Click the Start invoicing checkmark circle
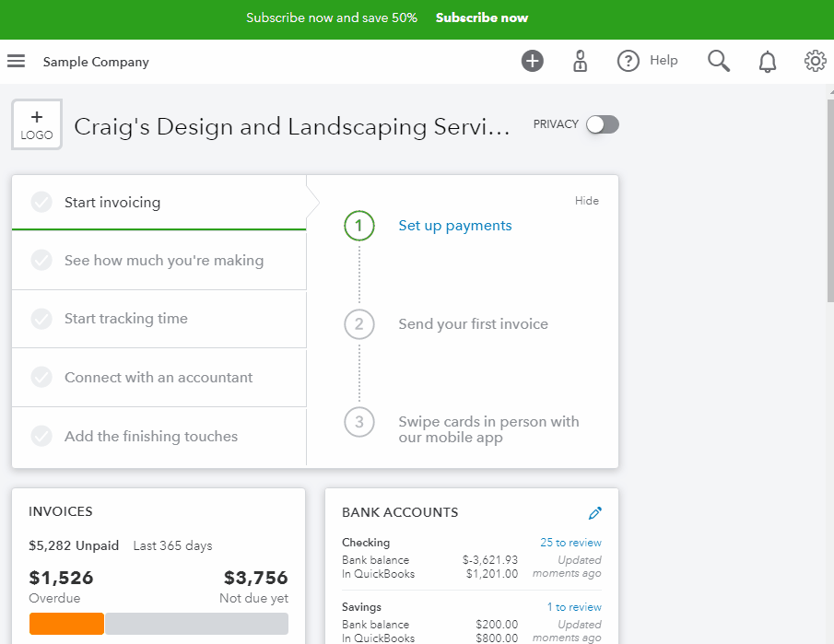The height and width of the screenshot is (644, 834). click(41, 203)
